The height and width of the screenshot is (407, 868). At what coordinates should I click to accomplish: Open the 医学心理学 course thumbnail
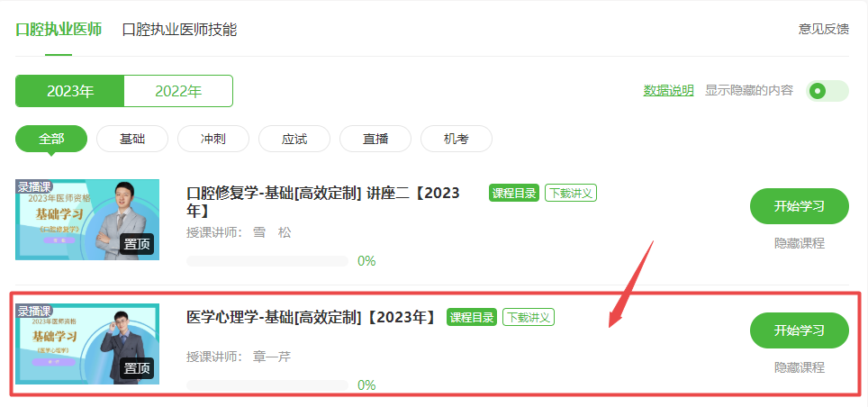point(87,344)
